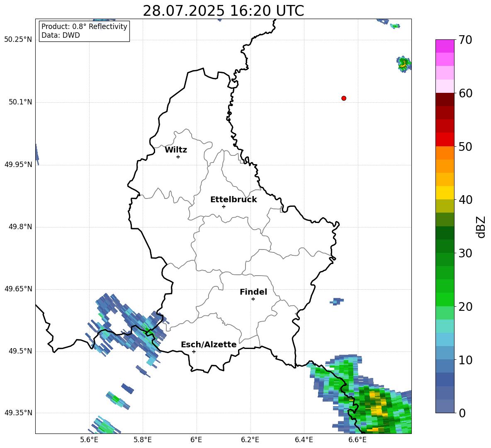Click the 49.5°N latitude label
Viewport: 491px width, 448px height.
click(20, 351)
